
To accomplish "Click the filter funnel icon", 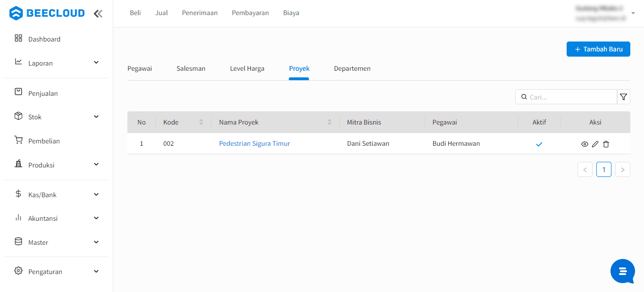I will [623, 97].
